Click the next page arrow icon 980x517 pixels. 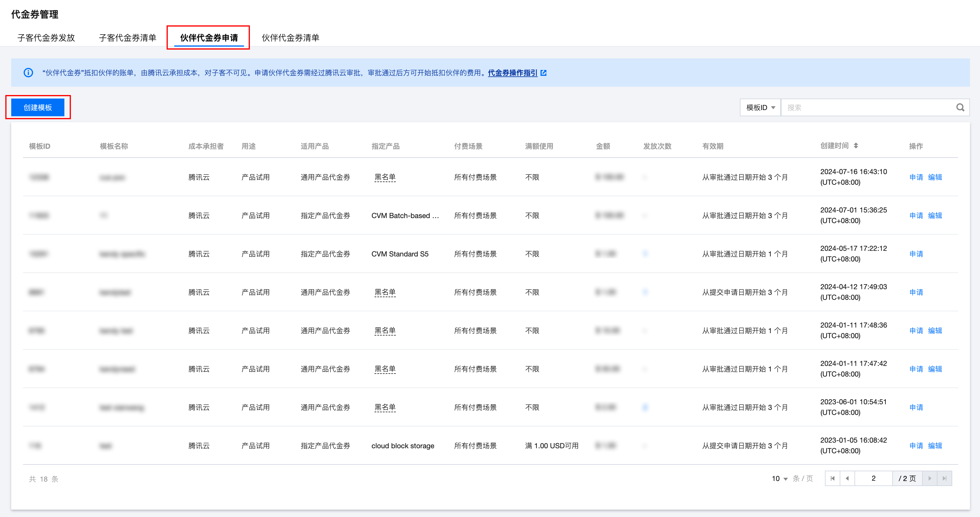[x=930, y=478]
